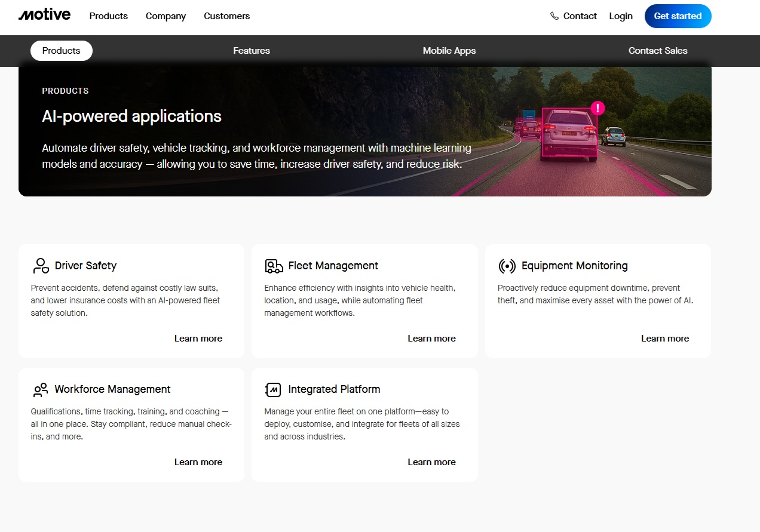Click Learn more under Equipment Monitoring
This screenshot has height=532, width=760.
[x=665, y=339]
